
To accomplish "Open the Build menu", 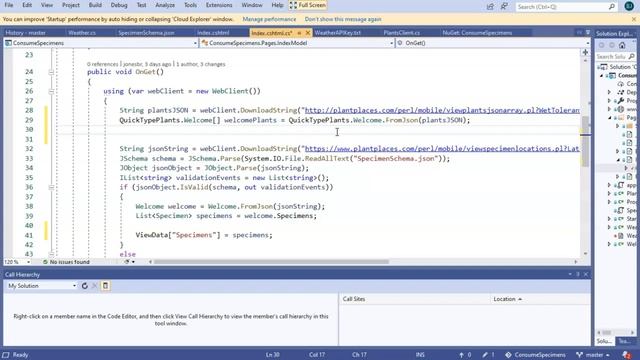I will pos(95,5).
